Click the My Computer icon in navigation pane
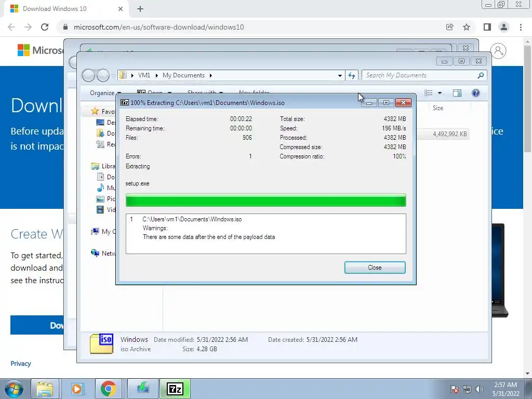The image size is (532, 399). (95, 231)
